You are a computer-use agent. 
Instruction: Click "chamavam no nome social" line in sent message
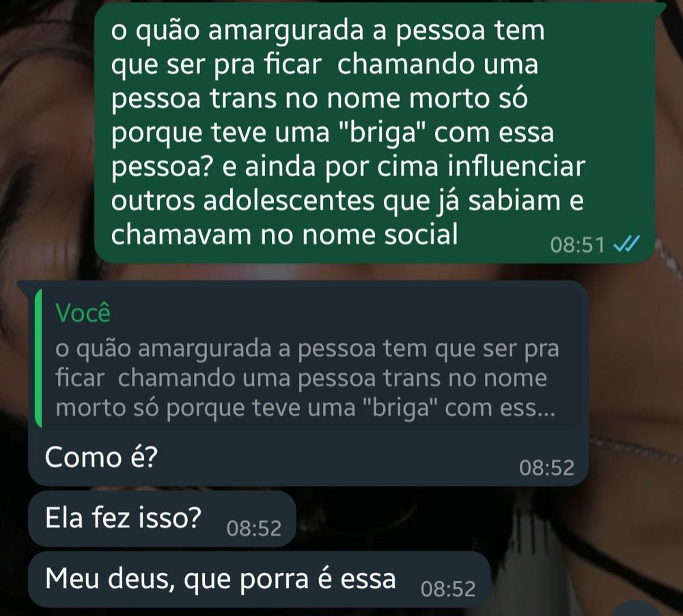click(x=284, y=234)
